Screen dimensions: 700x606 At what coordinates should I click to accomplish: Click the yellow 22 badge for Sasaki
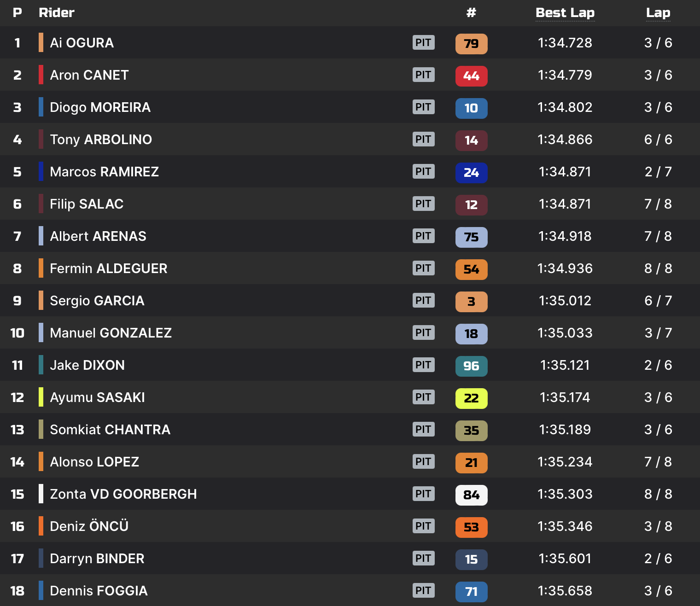click(471, 398)
